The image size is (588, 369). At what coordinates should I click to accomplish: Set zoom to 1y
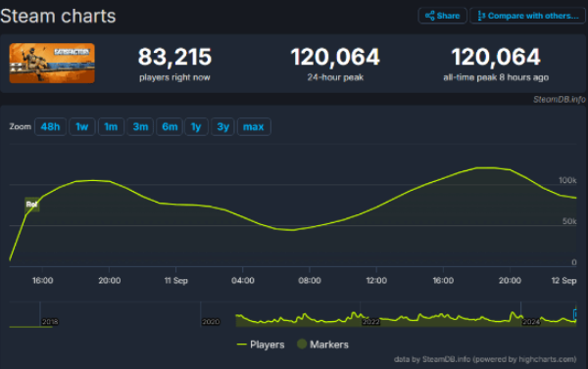pyautogui.click(x=196, y=126)
